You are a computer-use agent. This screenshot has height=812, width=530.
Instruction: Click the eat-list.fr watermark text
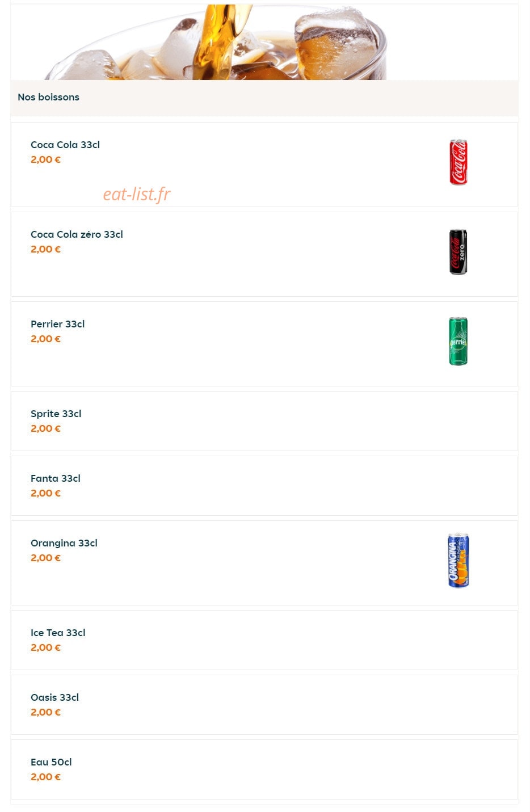tap(137, 194)
